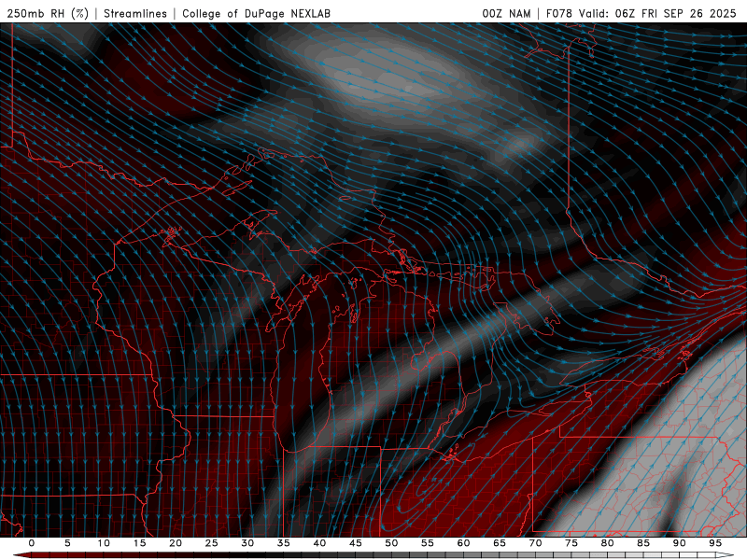Click the colorbar label '90'

point(680,543)
